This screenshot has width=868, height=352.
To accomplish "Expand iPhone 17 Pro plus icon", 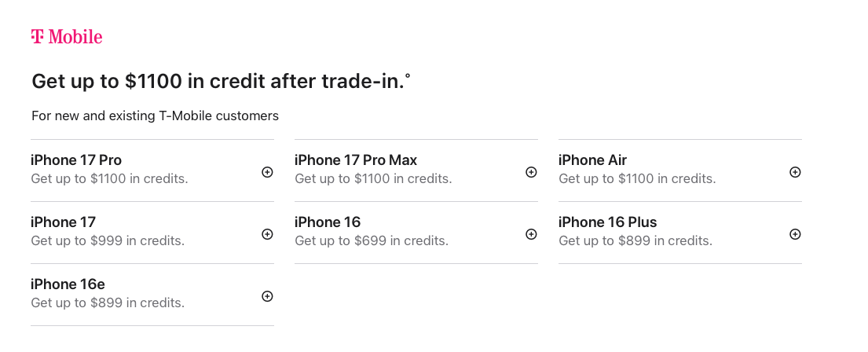I will tap(267, 172).
